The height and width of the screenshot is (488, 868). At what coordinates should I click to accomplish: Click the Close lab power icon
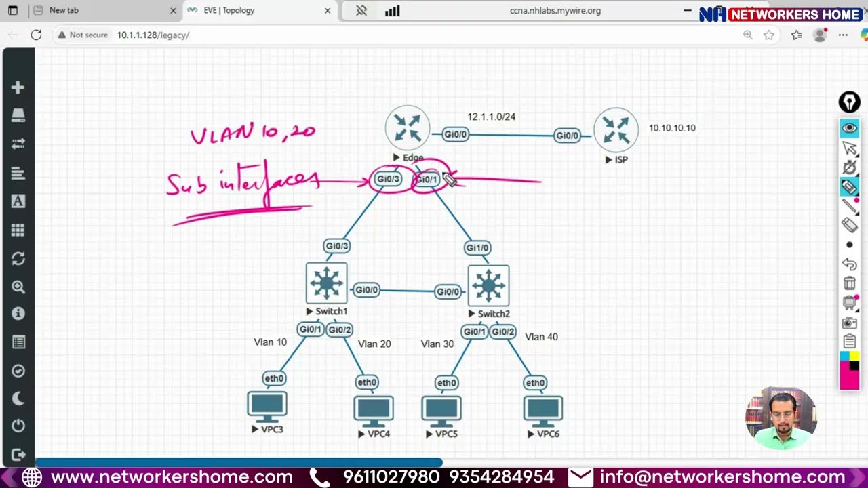[18, 426]
